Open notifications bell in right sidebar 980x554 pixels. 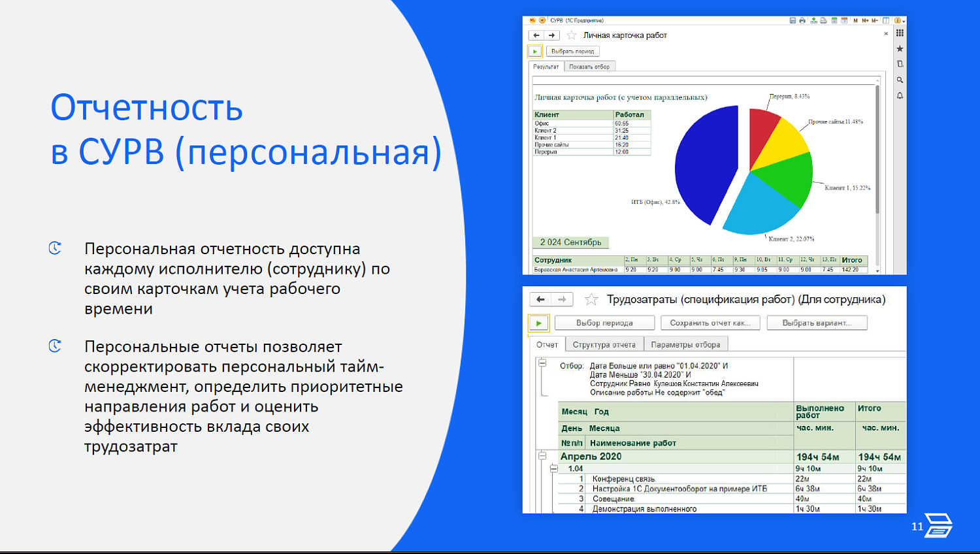pyautogui.click(x=900, y=95)
